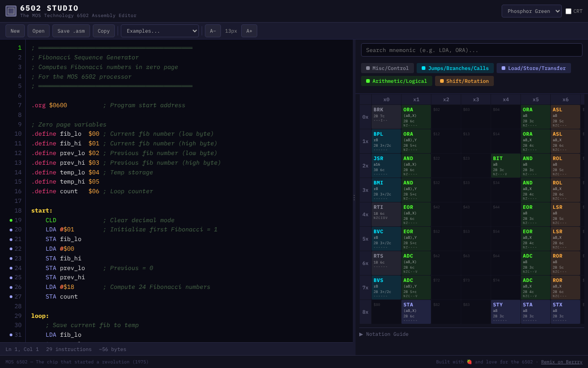The image size is (588, 368).
Task: Open the Phosphor Green theme dropdown
Action: coord(531,11)
